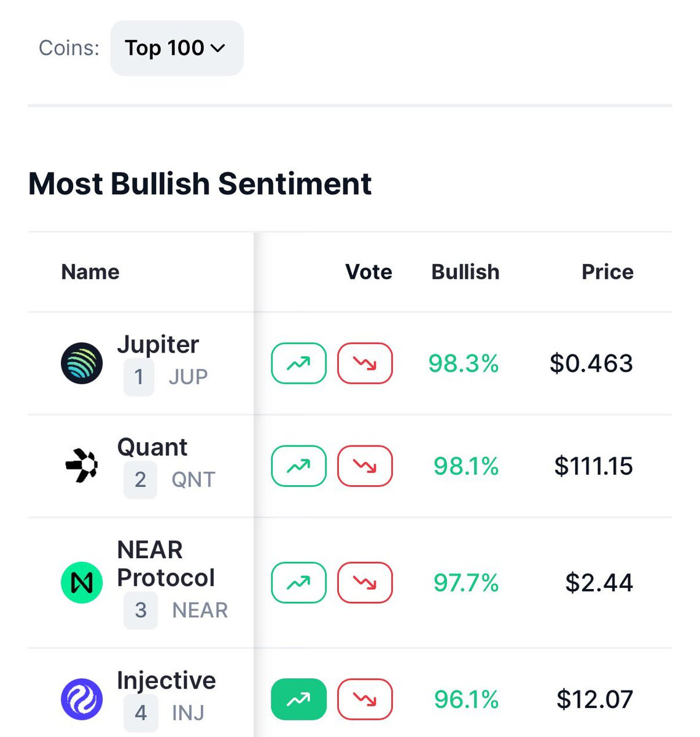Click the Jupiter coin logo
700x737 pixels.
[x=82, y=364]
